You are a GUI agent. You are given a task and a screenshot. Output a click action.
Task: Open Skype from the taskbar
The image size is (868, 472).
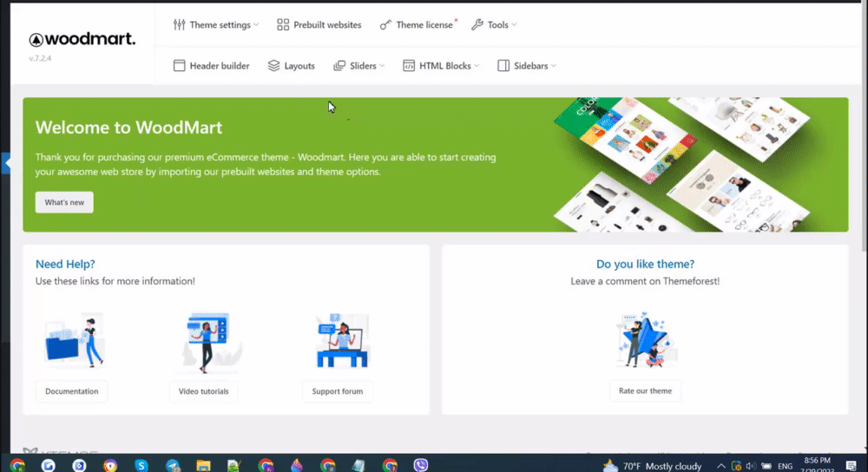coord(141,465)
